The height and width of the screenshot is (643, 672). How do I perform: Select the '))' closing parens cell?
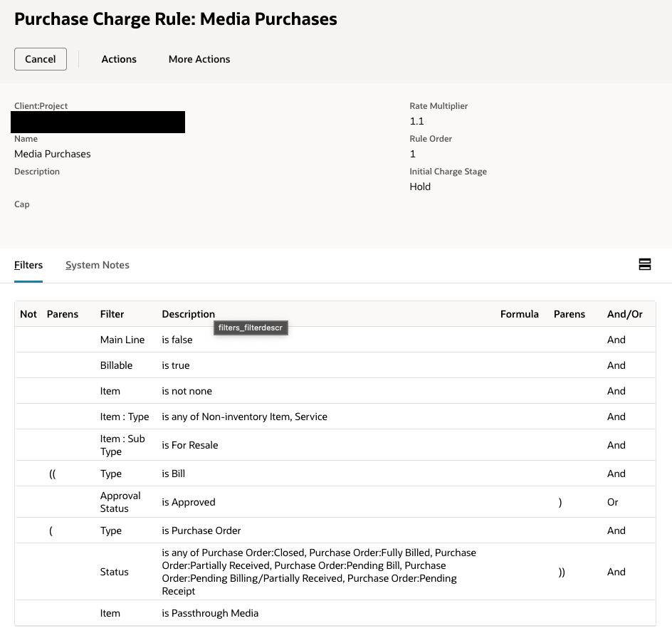click(562, 572)
